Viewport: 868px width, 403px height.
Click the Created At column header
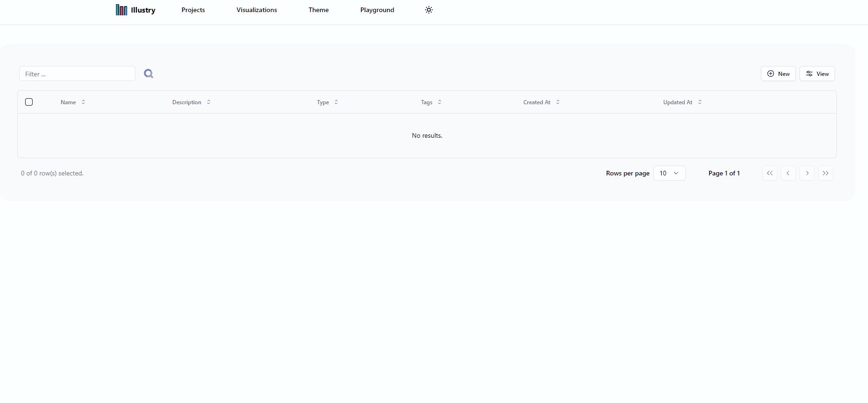pos(537,102)
